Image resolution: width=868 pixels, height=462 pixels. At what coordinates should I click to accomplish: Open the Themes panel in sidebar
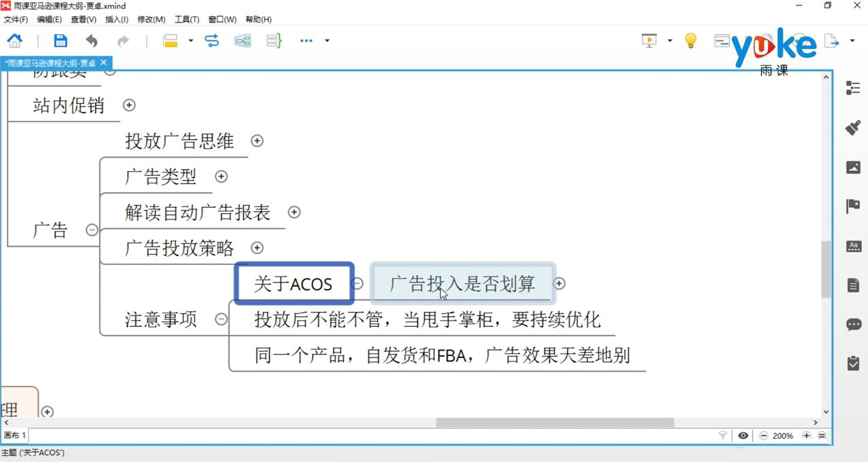coord(853,246)
